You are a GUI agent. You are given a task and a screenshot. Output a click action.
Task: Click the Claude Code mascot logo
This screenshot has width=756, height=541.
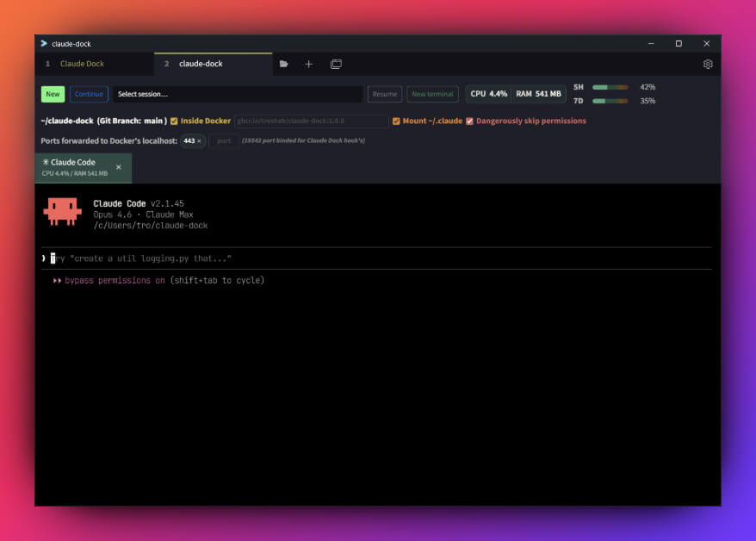pos(62,211)
